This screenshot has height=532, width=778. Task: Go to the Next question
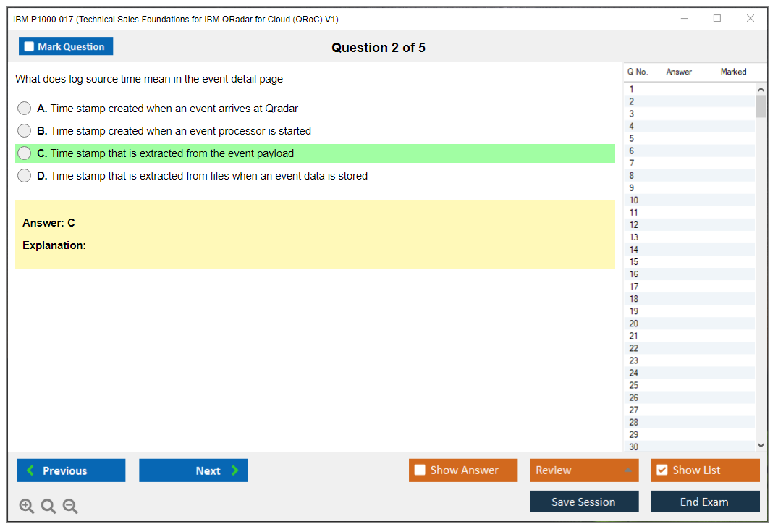pos(193,470)
